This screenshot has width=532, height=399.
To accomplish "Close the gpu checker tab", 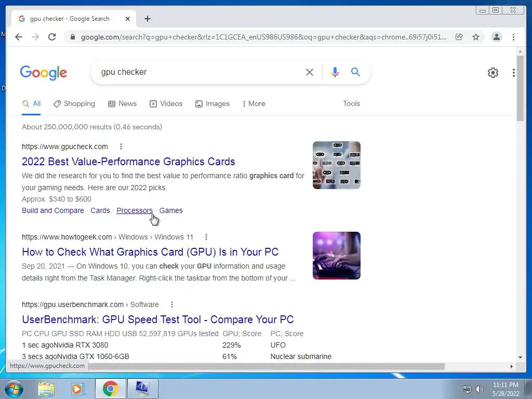I will pyautogui.click(x=128, y=19).
